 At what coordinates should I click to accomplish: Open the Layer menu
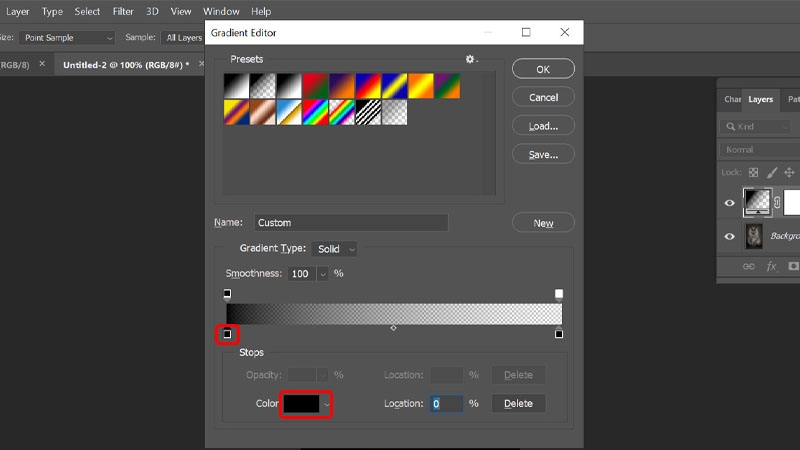tap(17, 11)
